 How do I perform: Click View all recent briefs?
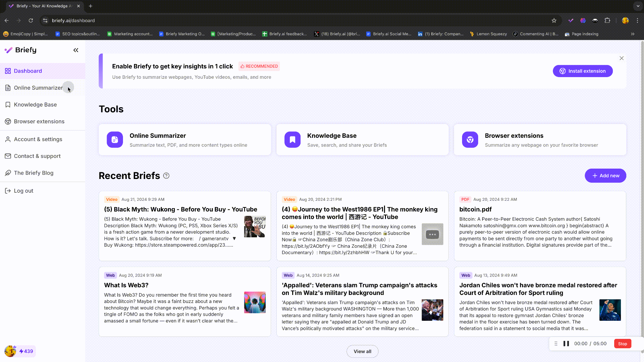(362, 351)
